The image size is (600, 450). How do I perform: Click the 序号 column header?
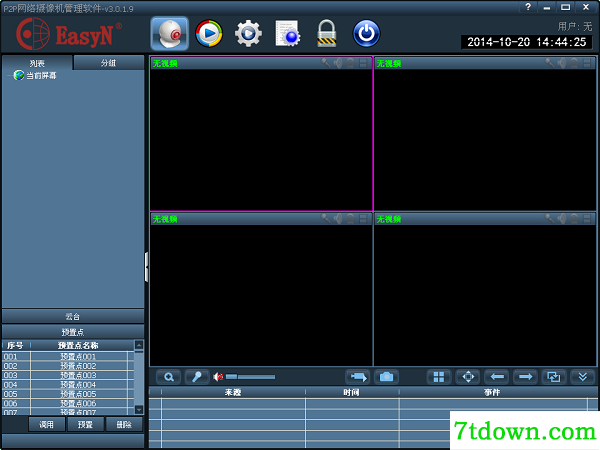click(x=16, y=346)
